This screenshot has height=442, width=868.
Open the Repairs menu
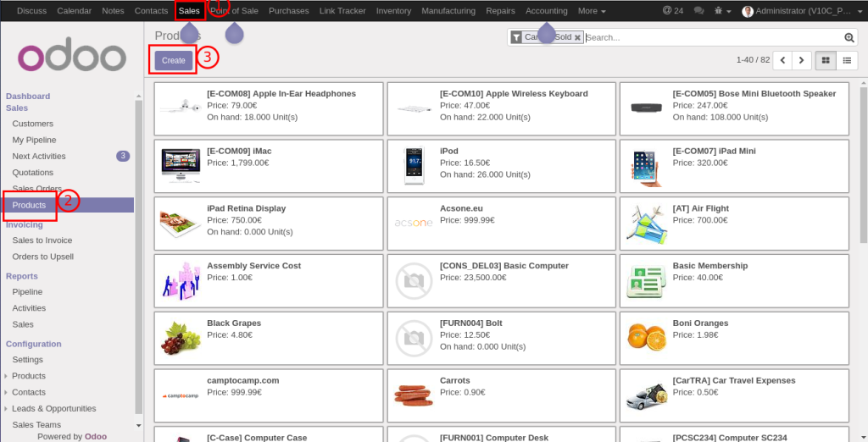[500, 10]
